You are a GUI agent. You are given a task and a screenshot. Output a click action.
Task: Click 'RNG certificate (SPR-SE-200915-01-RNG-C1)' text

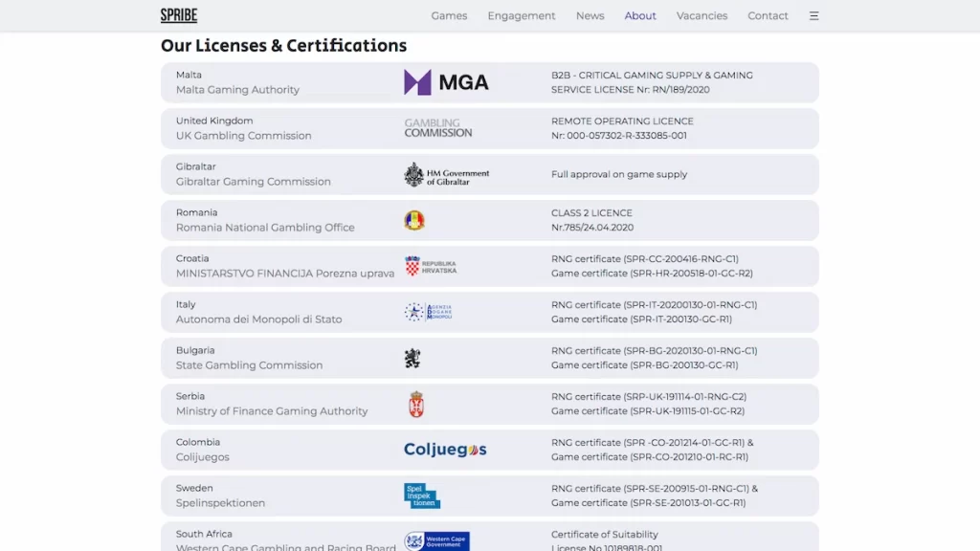coord(650,489)
